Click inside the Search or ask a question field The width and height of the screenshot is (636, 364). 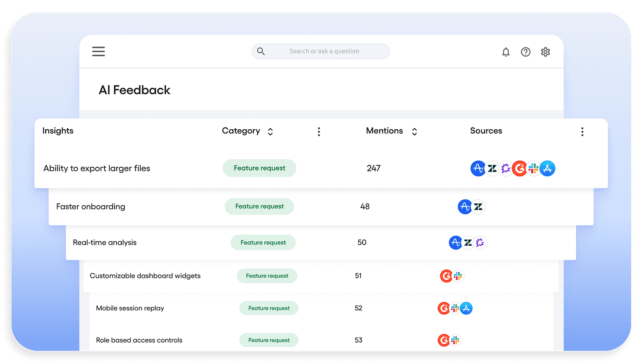click(323, 51)
